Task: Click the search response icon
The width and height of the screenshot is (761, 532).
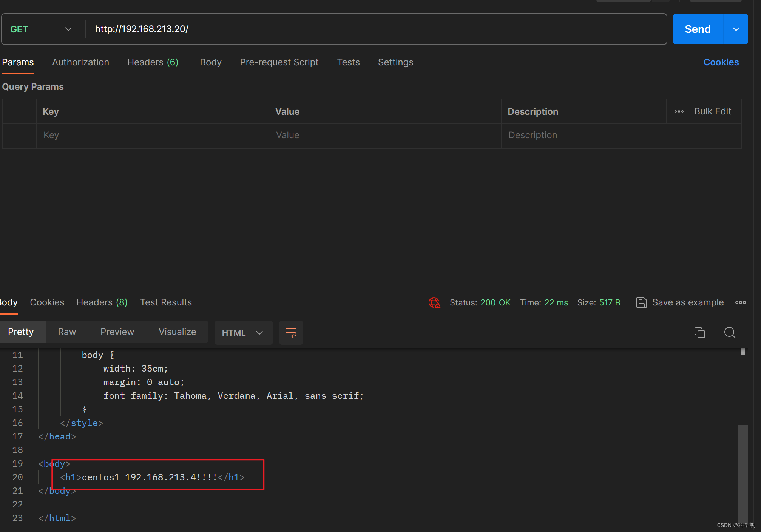Action: (729, 333)
